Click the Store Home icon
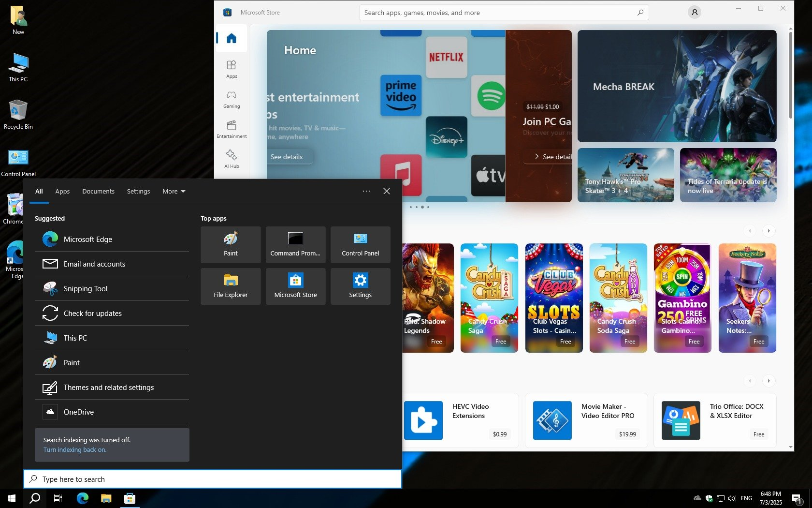Image resolution: width=812 pixels, height=508 pixels. click(x=232, y=38)
